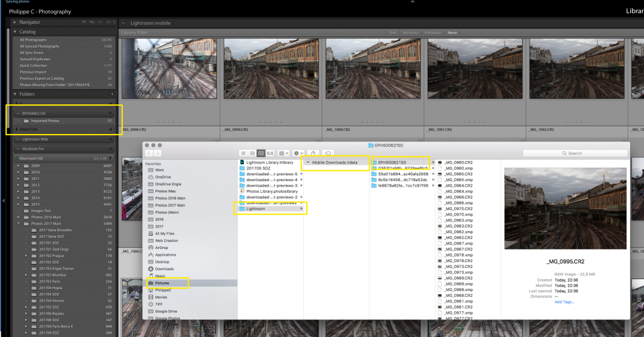The width and height of the screenshot is (644, 337).
Task: Collapse the Lightroom left panel group
Action: pyautogui.click(x=3, y=201)
